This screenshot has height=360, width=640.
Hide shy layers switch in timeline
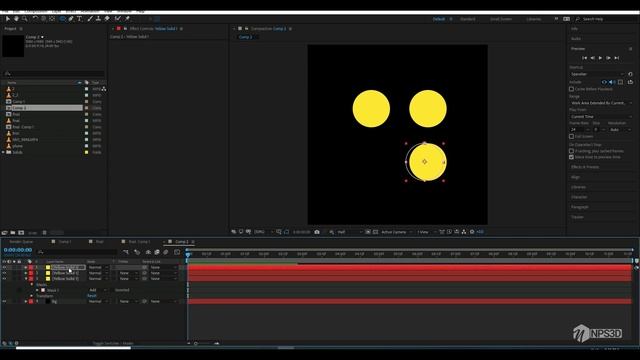click(148, 252)
